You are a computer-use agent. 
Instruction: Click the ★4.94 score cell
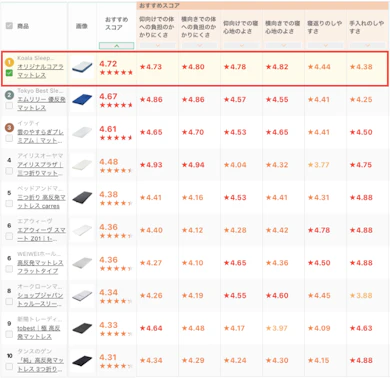193,165
